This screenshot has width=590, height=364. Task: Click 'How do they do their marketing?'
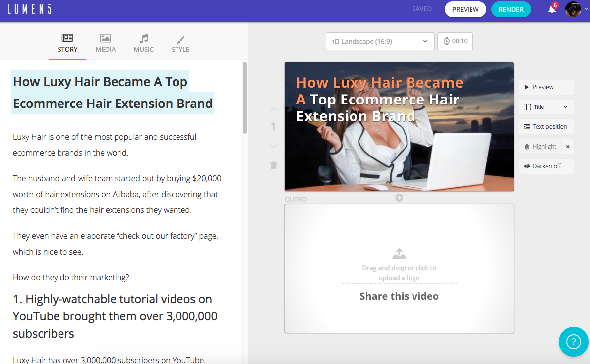click(71, 277)
